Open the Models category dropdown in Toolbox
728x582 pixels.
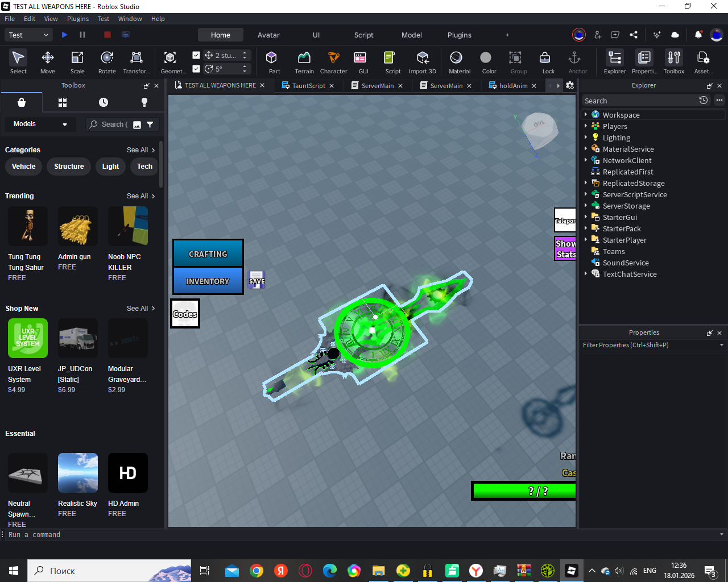point(40,124)
